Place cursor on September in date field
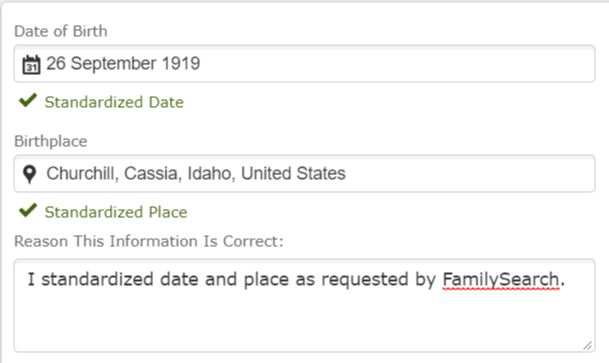The width and height of the screenshot is (609, 363). click(113, 64)
